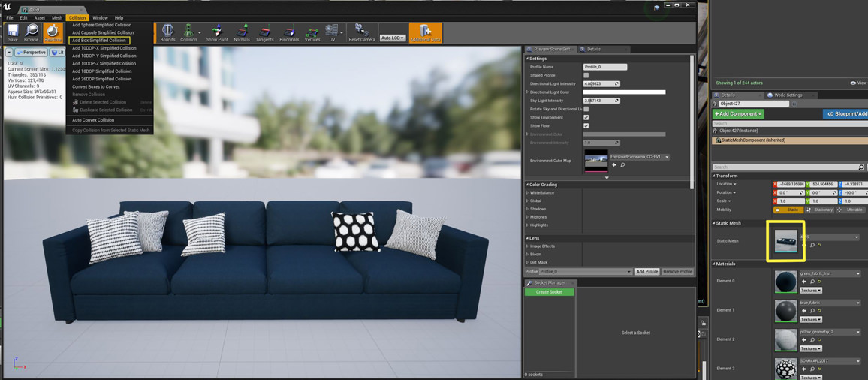This screenshot has height=380, width=868.
Task: Browse to Environment Cube Map asset magnifier
Action: (622, 164)
